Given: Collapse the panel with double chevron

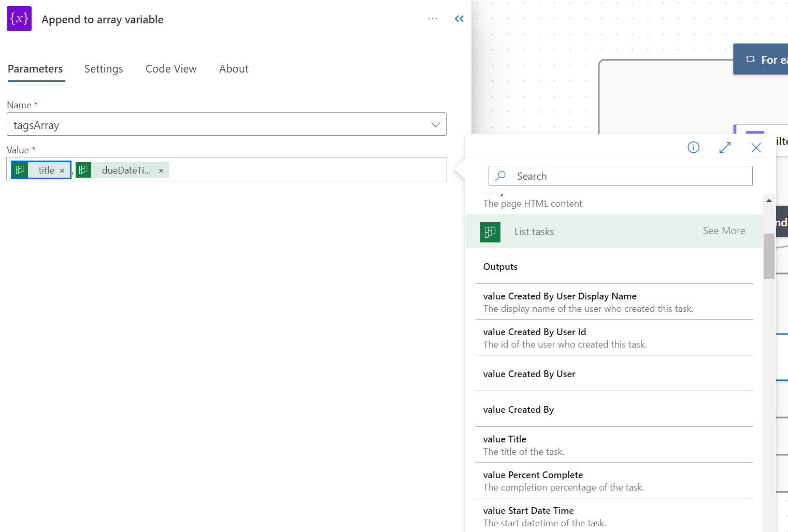Looking at the screenshot, I should 459,19.
